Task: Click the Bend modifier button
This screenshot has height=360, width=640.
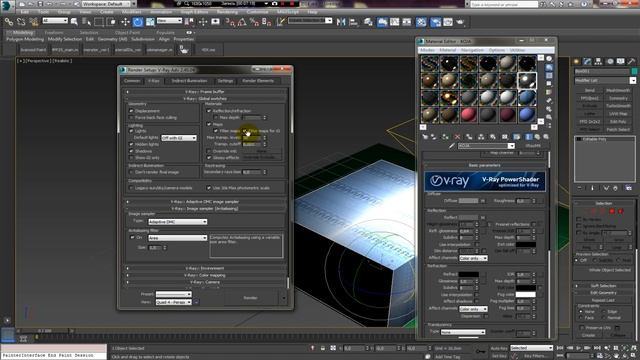Action: 589,90
